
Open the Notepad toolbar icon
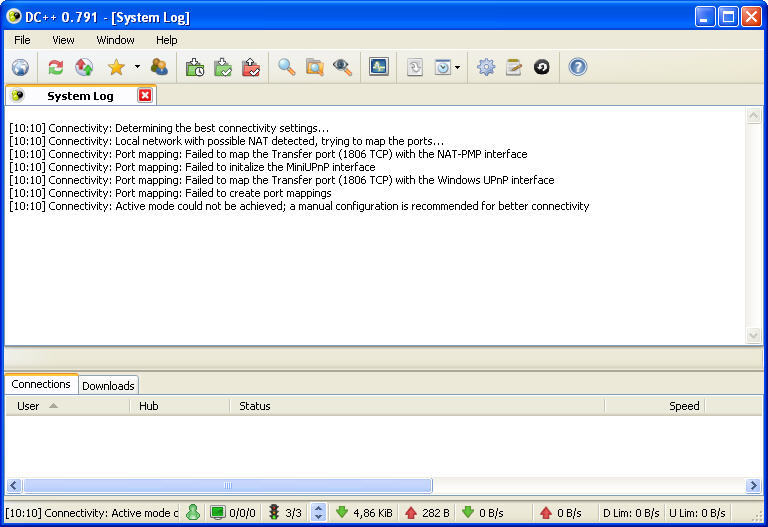click(514, 67)
